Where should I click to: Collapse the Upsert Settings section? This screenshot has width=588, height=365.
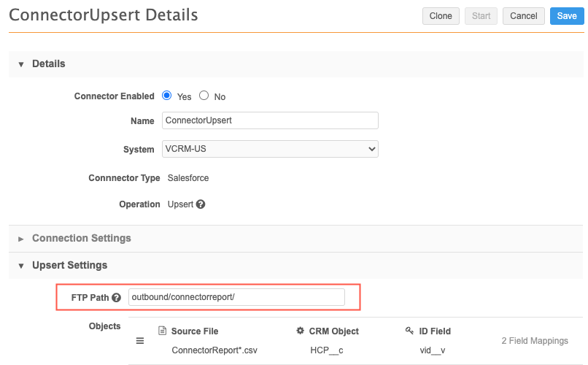[20, 266]
